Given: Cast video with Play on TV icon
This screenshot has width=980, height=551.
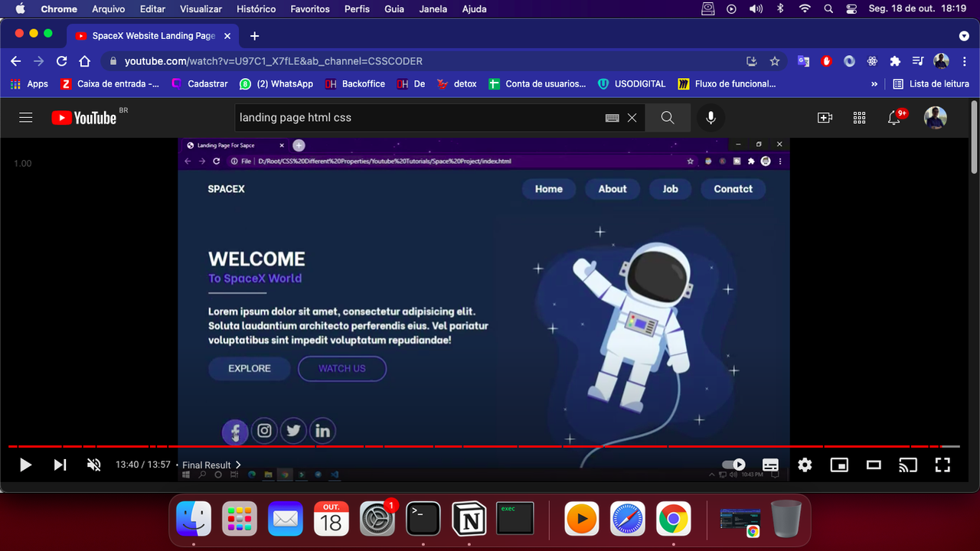Looking at the screenshot, I should coord(908,465).
